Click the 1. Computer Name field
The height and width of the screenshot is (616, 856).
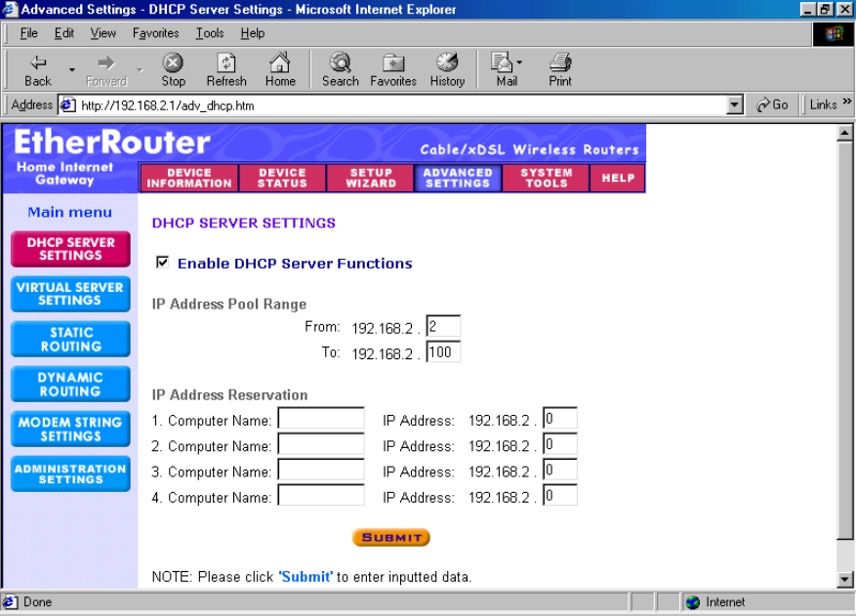(x=321, y=418)
